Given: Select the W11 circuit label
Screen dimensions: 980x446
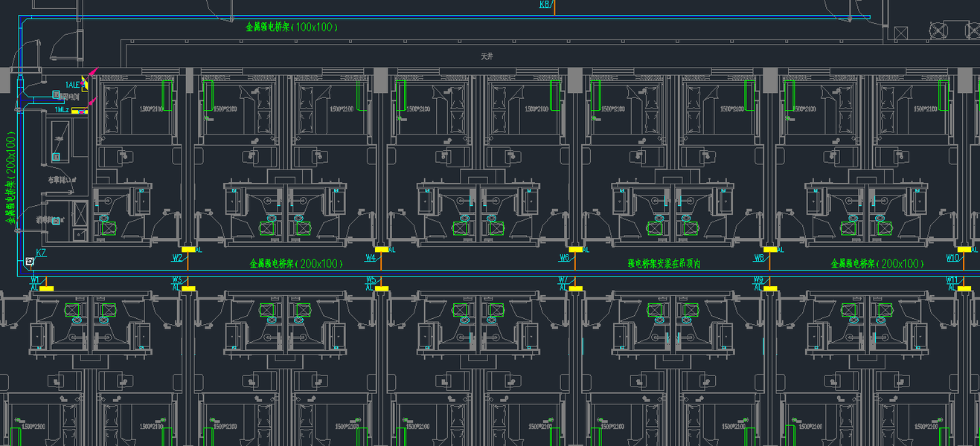Looking at the screenshot, I should point(952,279).
